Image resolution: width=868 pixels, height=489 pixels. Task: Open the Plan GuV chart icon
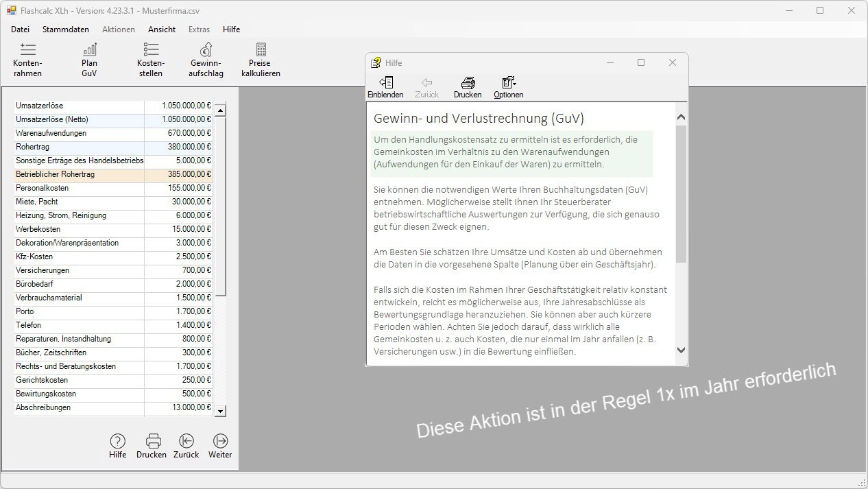[x=89, y=50]
